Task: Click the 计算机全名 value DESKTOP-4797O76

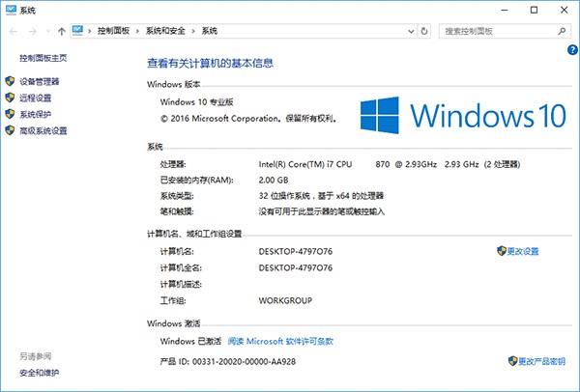Action: 296,267
